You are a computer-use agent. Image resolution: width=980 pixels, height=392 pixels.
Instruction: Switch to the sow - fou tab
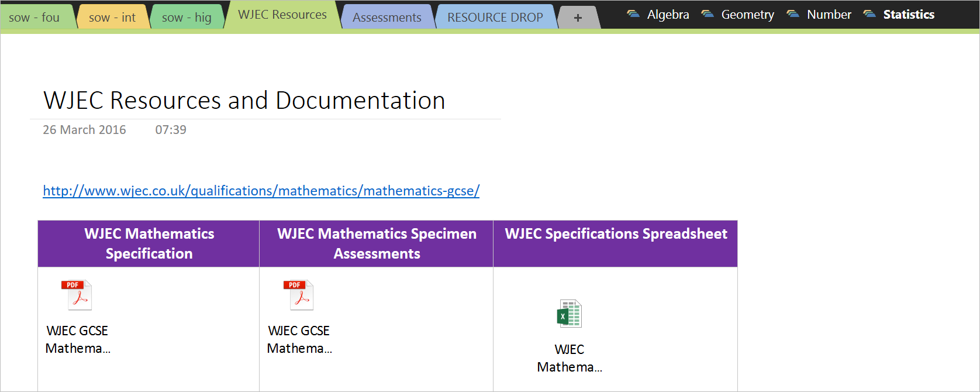click(34, 18)
